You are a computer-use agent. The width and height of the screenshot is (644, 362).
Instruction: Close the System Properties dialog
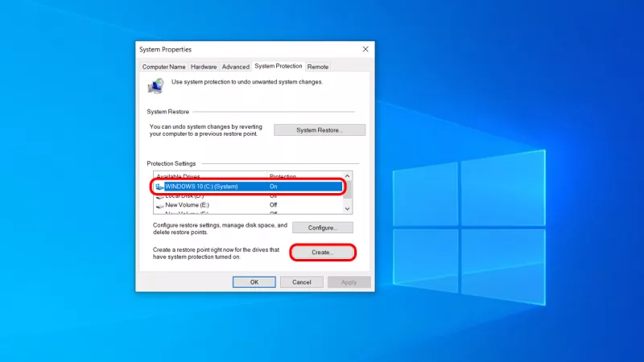coord(365,49)
